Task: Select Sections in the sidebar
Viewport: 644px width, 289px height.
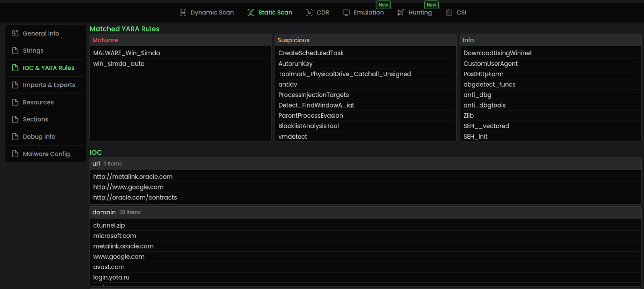Action: (45, 119)
